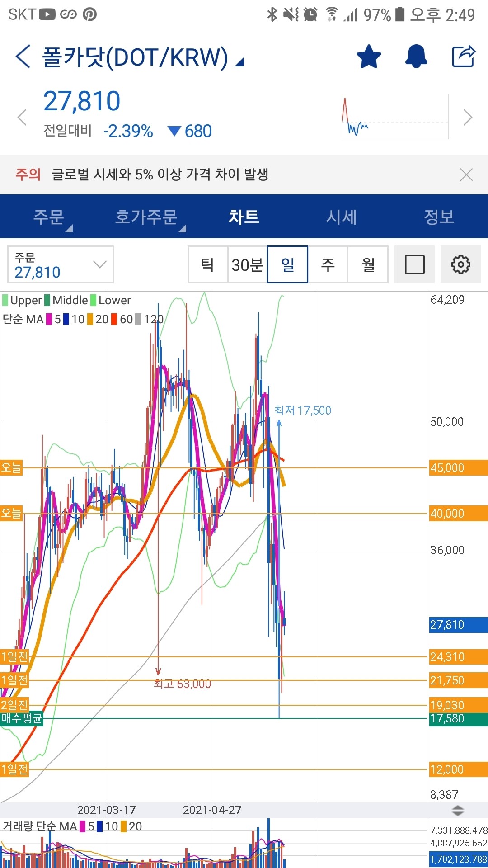488x868 pixels.
Task: Open price alerts with the bell icon
Action: [416, 57]
